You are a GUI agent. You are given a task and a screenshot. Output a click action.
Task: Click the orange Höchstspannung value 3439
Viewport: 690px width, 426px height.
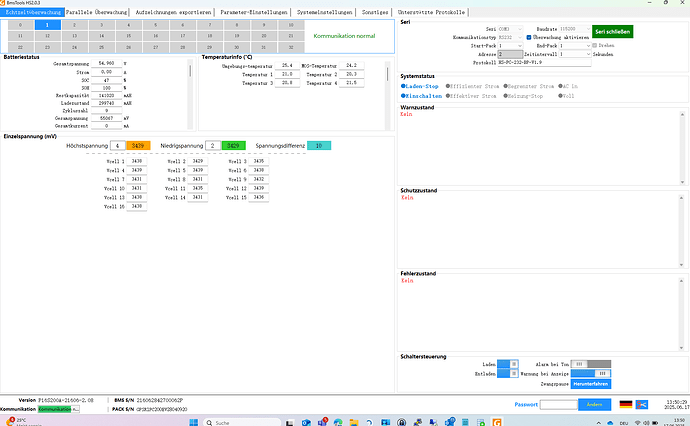pyautogui.click(x=138, y=146)
